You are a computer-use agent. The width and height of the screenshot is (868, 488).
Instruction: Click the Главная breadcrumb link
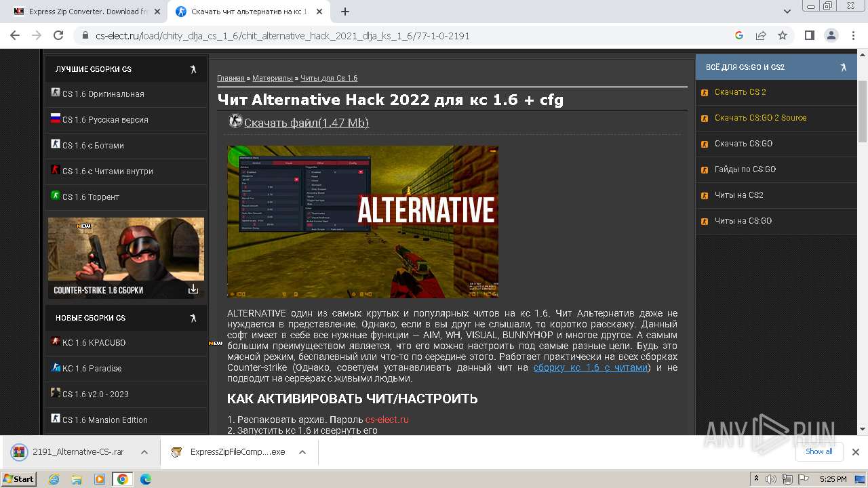231,79
